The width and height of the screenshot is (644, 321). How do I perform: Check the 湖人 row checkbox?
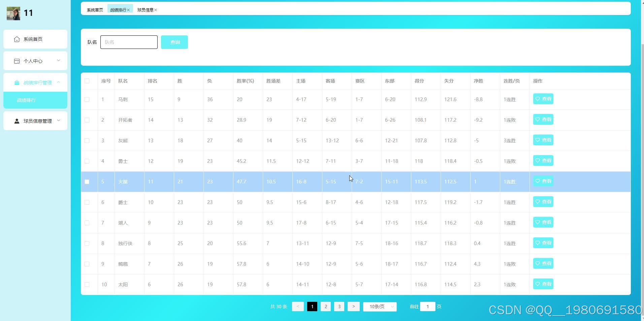click(87, 223)
